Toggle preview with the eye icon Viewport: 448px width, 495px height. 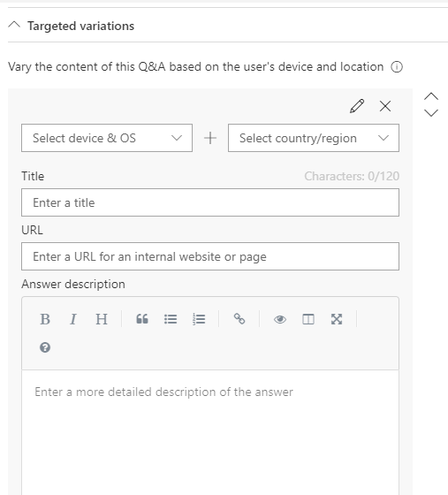coord(280,319)
